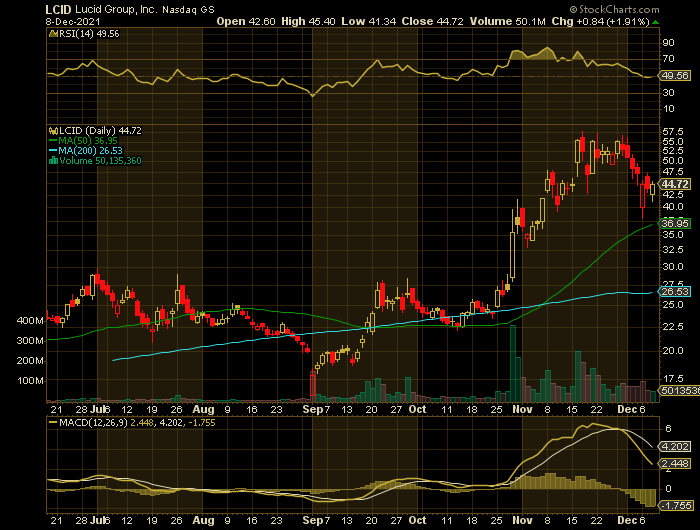
Task: Click the tallest green volume bar near Nov
Action: (513, 363)
